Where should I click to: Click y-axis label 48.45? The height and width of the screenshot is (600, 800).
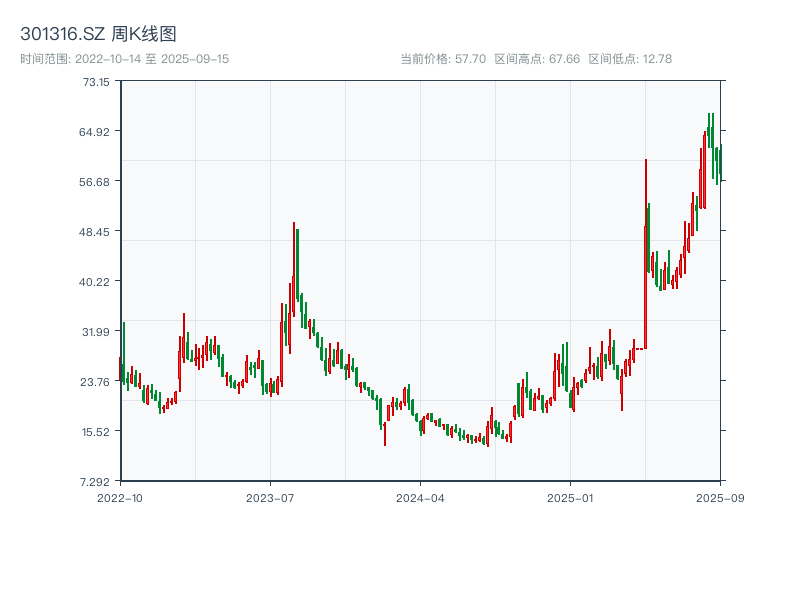(x=94, y=232)
